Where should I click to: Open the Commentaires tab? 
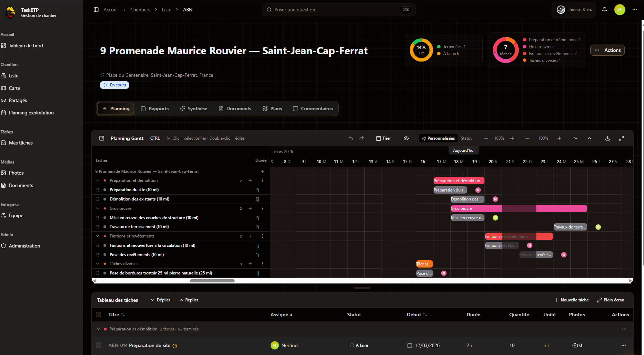[313, 109]
